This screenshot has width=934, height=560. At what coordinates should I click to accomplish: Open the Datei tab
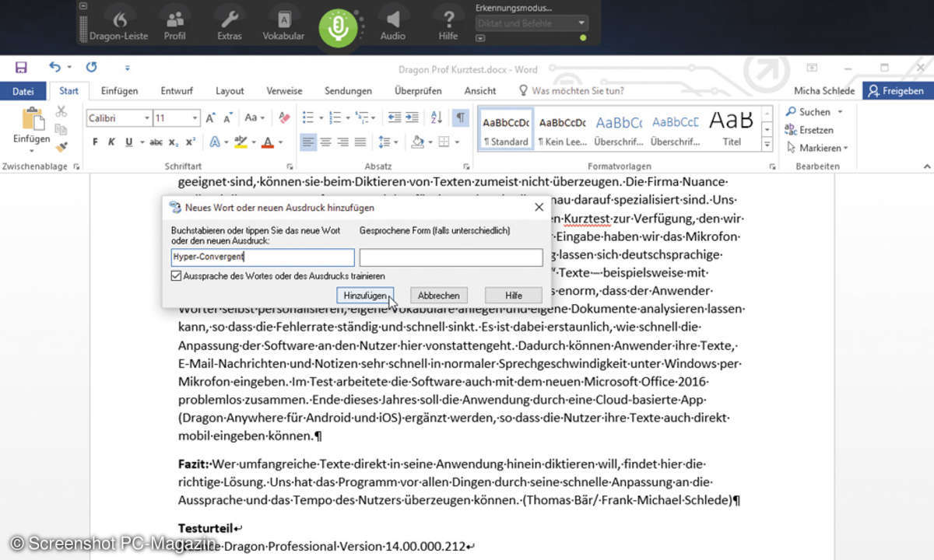(x=23, y=91)
